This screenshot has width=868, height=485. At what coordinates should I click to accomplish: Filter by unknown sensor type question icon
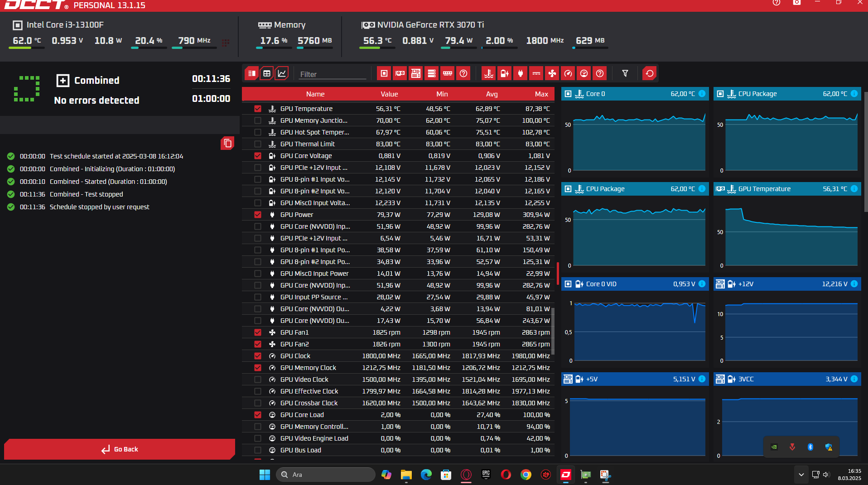(600, 73)
